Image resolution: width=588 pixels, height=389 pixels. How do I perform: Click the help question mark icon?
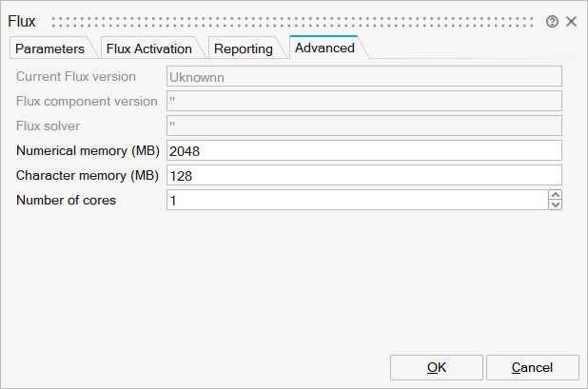pos(552,21)
